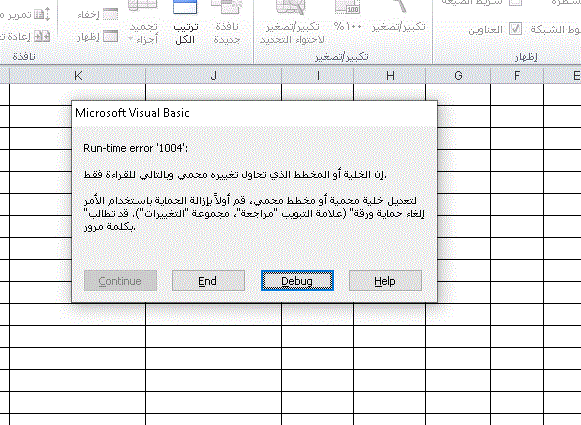Toggle the synchronous scrolling icon
581x425 pixels.
pyautogui.click(x=42, y=14)
